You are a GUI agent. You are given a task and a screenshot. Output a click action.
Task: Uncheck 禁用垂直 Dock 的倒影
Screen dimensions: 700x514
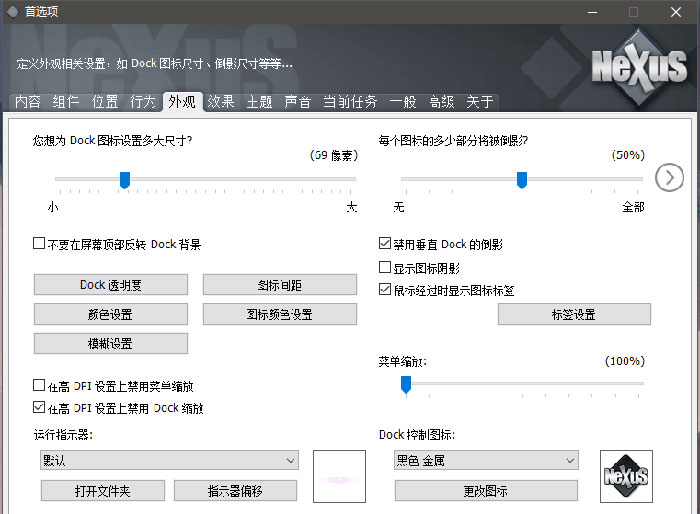384,243
